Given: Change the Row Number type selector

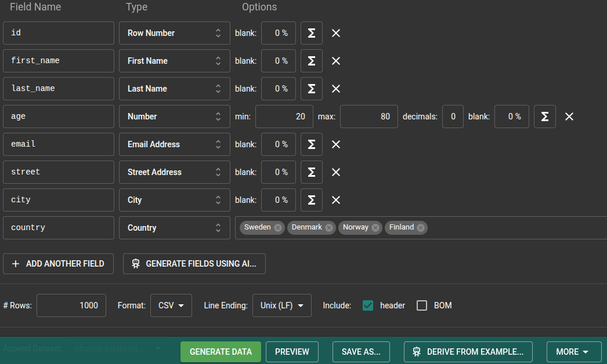Looking at the screenshot, I should [175, 33].
